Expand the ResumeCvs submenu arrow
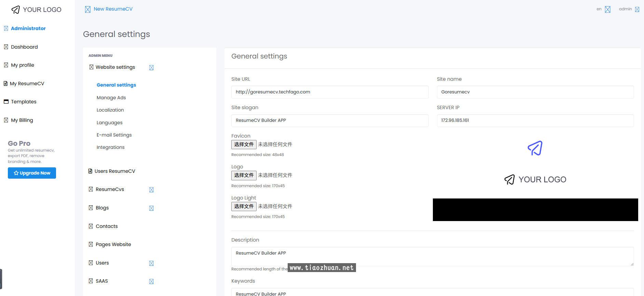 coord(151,190)
